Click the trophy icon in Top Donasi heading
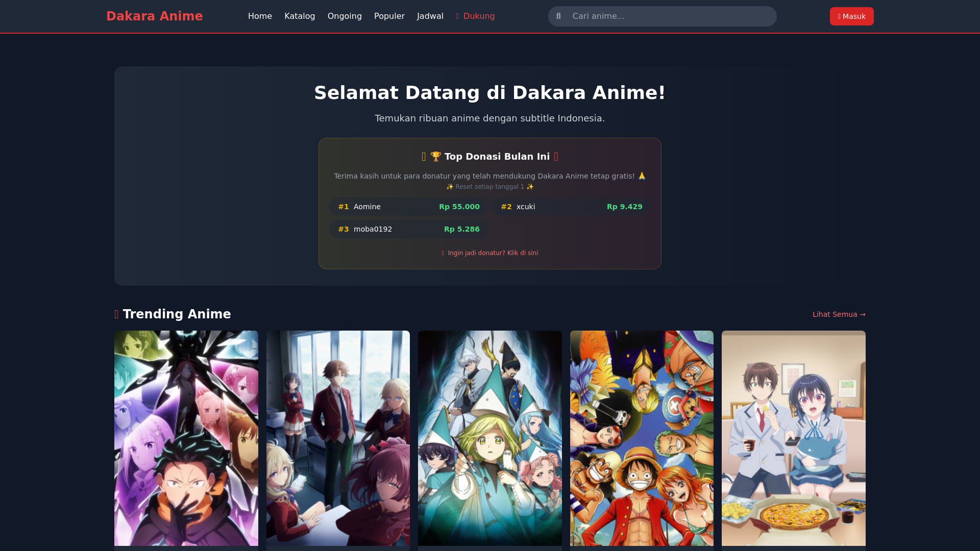Image resolution: width=980 pixels, height=551 pixels. point(436,157)
